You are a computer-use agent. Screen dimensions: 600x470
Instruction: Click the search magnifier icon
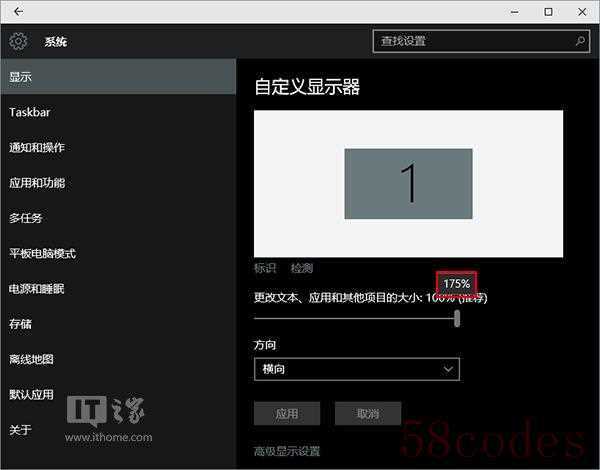coord(580,42)
